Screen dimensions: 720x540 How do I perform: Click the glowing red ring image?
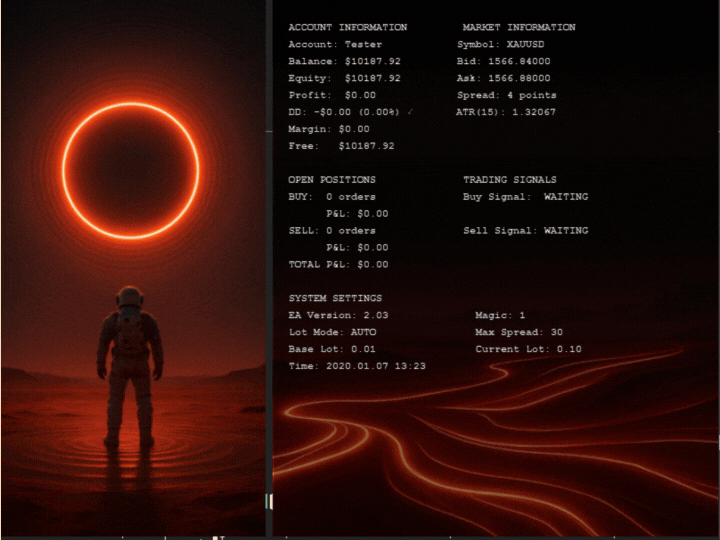pyautogui.click(x=131, y=170)
